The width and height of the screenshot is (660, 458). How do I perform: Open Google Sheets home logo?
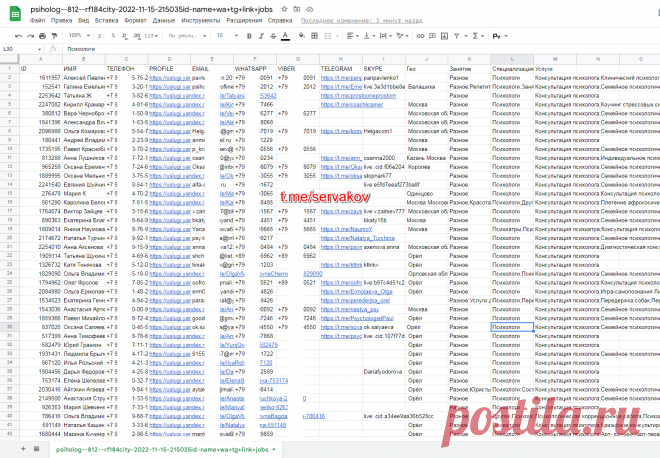coord(15,13)
